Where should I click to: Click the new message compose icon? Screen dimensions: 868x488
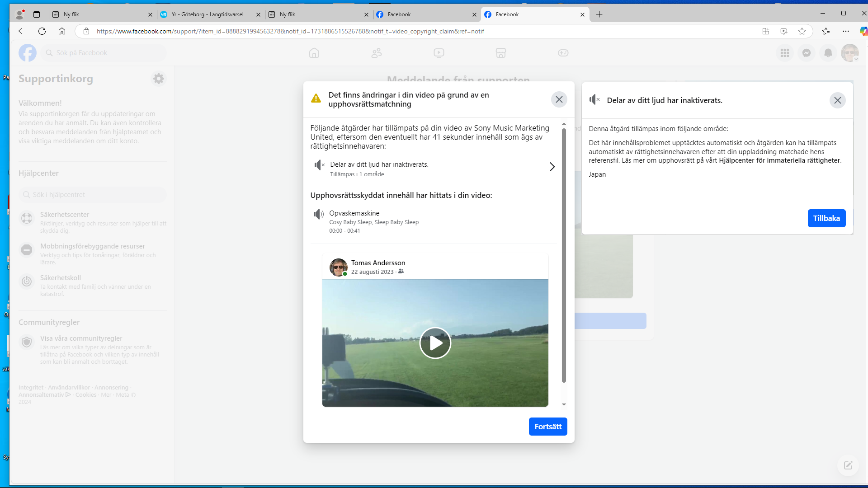(848, 465)
